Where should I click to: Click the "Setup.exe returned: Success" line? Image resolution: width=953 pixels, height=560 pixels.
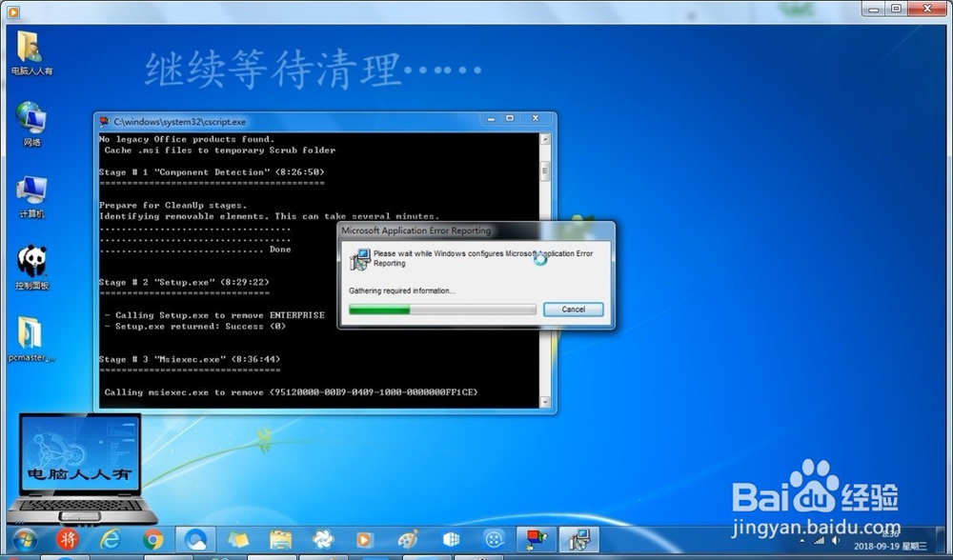(x=194, y=327)
